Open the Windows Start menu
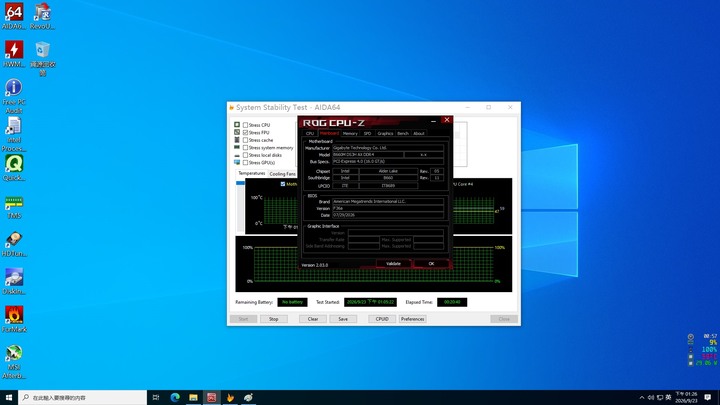The height and width of the screenshot is (405, 720). tap(9, 397)
